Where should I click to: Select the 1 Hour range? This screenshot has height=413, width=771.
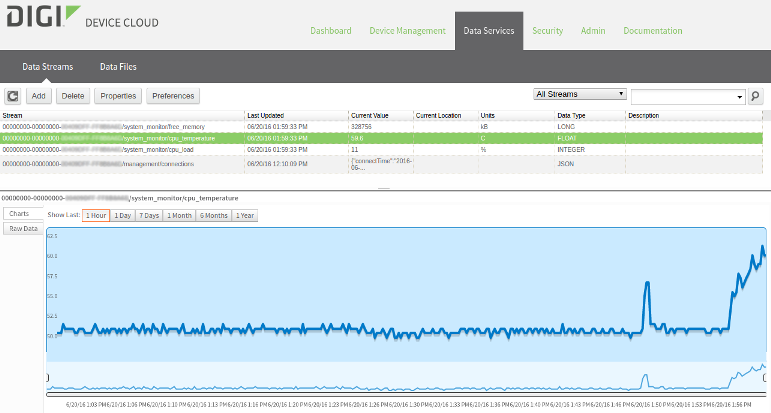[x=96, y=215]
